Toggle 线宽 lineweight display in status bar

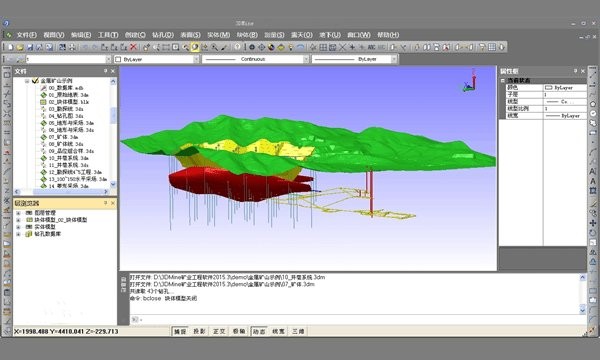(279, 331)
